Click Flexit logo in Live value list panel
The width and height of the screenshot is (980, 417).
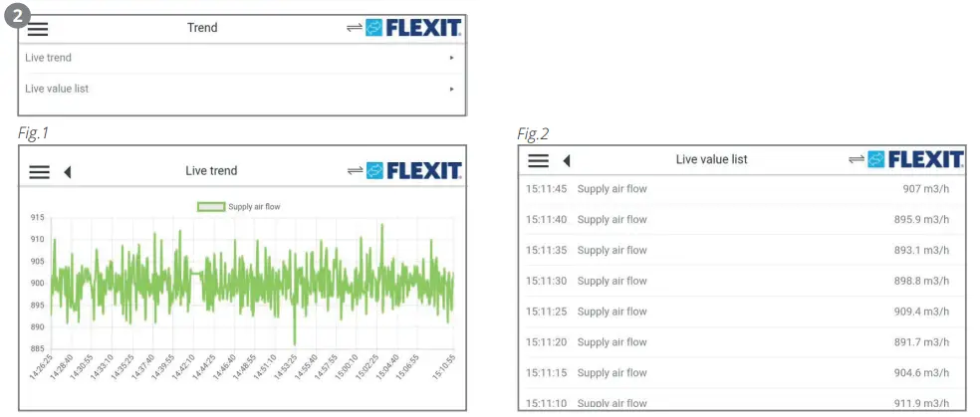915,159
